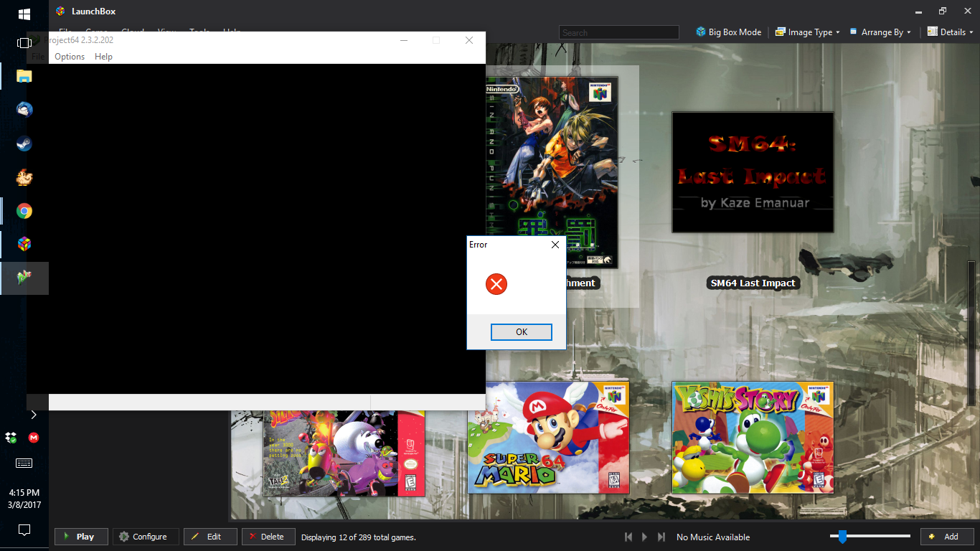Adjust the box art size slider

tap(842, 537)
